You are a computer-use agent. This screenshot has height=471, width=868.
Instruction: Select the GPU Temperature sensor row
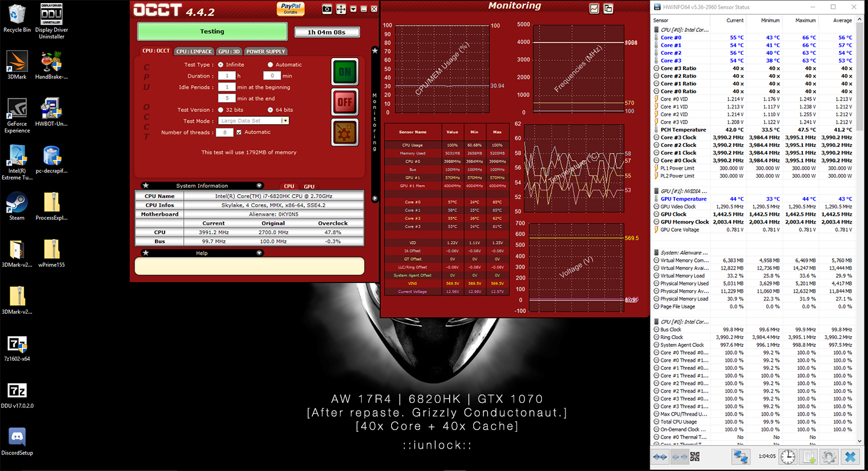753,199
